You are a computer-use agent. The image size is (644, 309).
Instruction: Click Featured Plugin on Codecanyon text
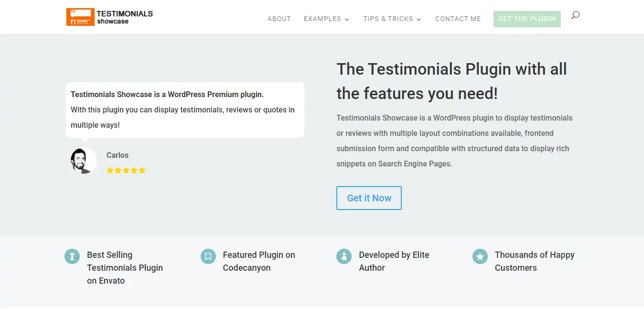click(x=259, y=261)
